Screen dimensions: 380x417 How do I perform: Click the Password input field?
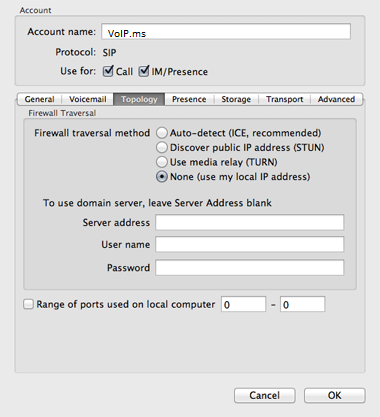[250, 268]
